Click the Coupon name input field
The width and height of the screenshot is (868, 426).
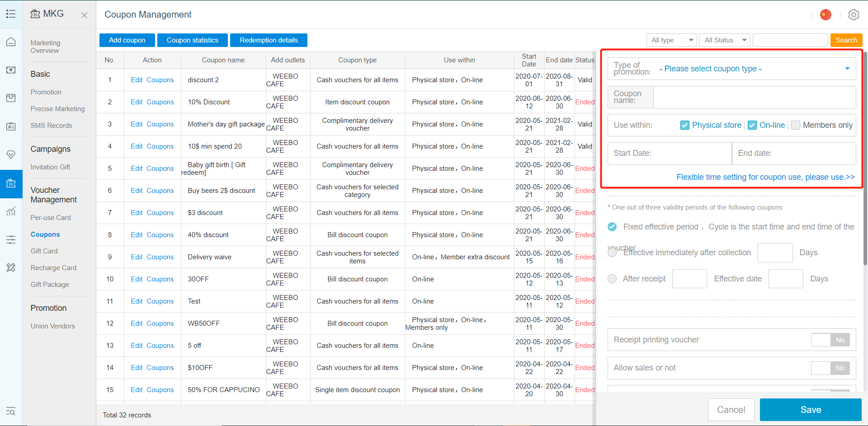pyautogui.click(x=754, y=97)
